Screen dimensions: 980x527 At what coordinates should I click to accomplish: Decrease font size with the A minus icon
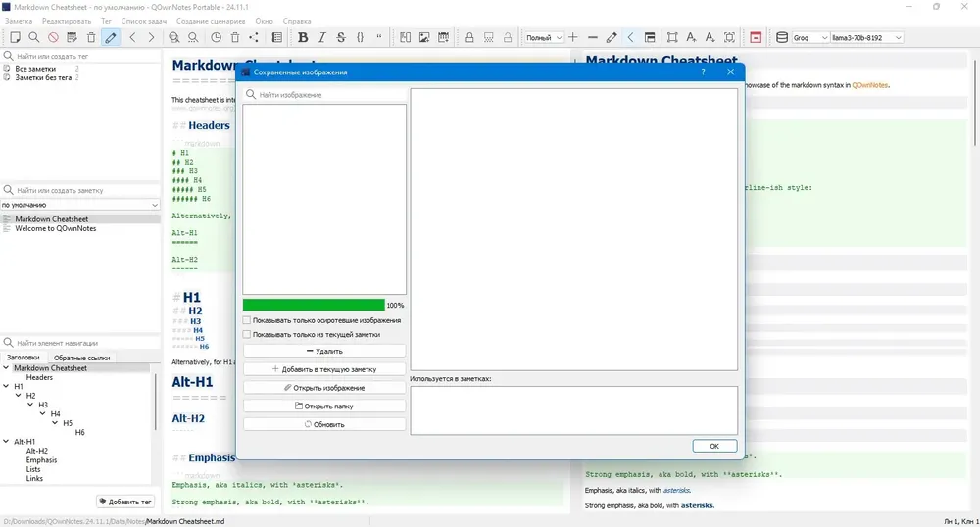pos(710,37)
